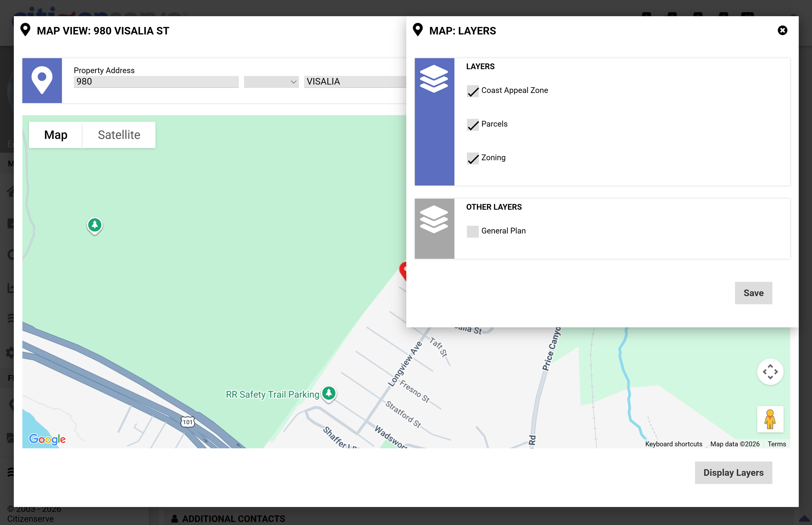The height and width of the screenshot is (525, 812).
Task: Click the Property Address location pin icon
Action: (x=42, y=80)
